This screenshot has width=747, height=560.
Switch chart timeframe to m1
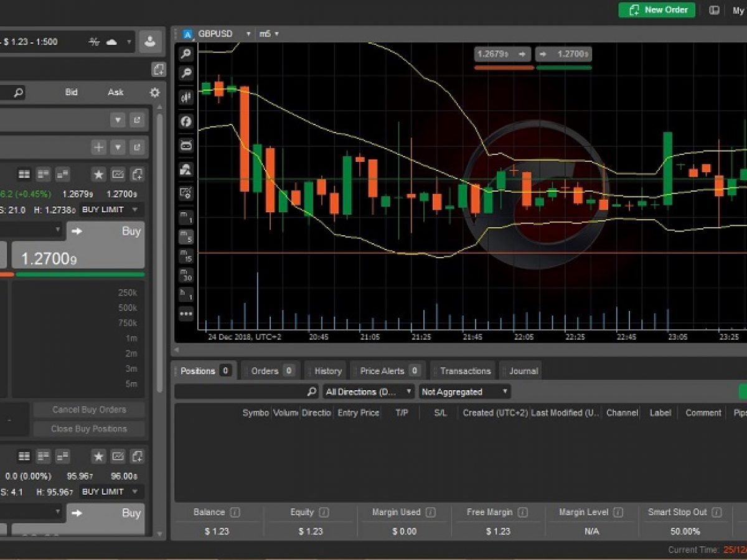pyautogui.click(x=186, y=218)
